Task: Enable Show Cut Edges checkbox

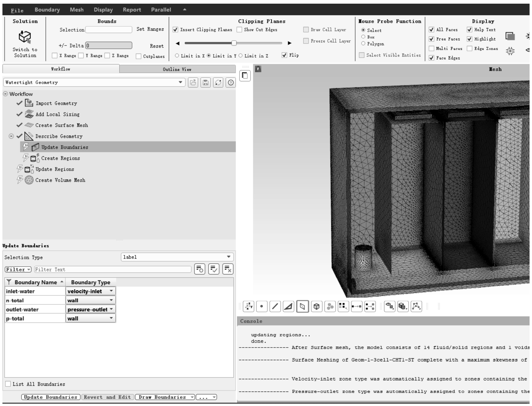Action: point(239,30)
